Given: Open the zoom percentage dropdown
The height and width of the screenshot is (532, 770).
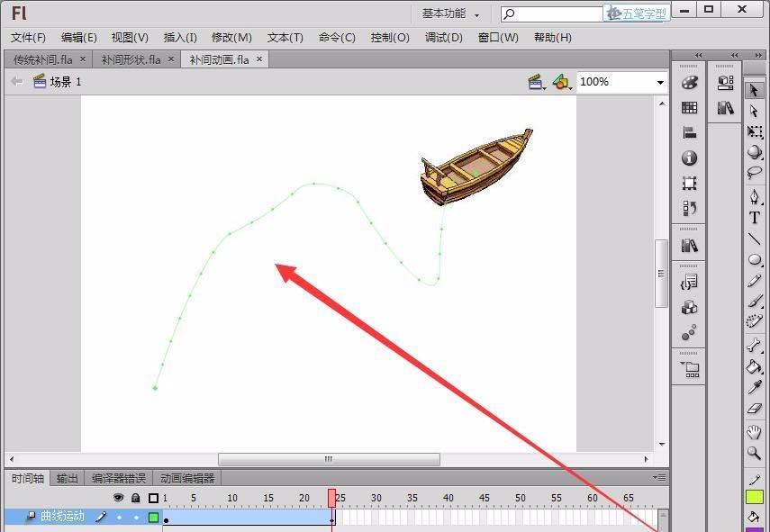Looking at the screenshot, I should (660, 83).
